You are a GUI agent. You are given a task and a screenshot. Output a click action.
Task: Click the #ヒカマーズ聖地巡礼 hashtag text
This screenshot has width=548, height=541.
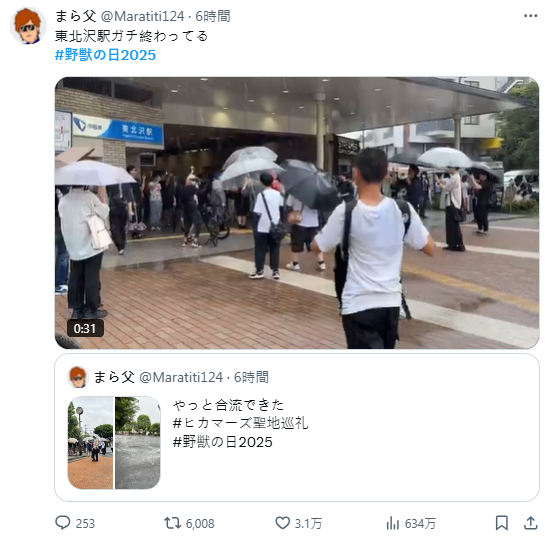(240, 423)
